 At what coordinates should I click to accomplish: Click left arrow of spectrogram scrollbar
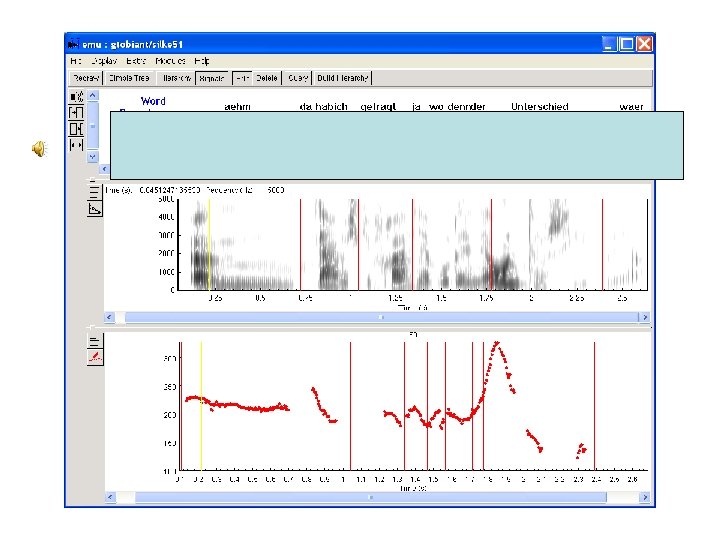coord(109,317)
